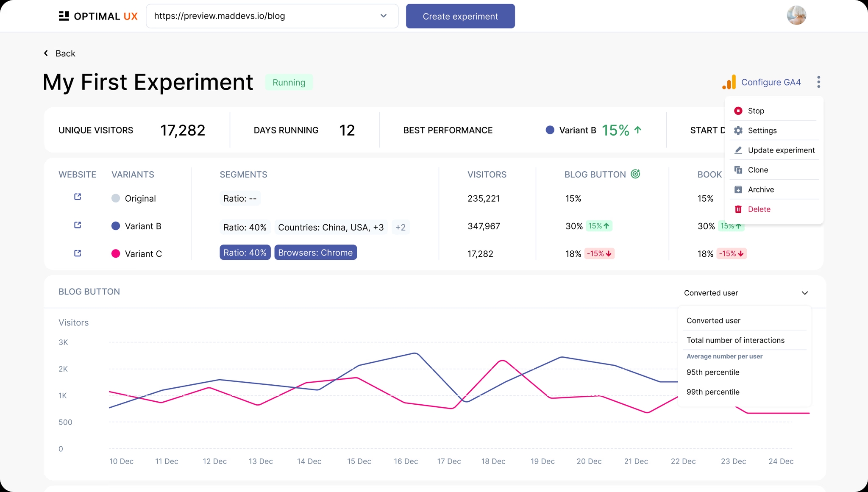The image size is (868, 492).
Task: Click the user avatar in the top right
Action: (x=797, y=15)
